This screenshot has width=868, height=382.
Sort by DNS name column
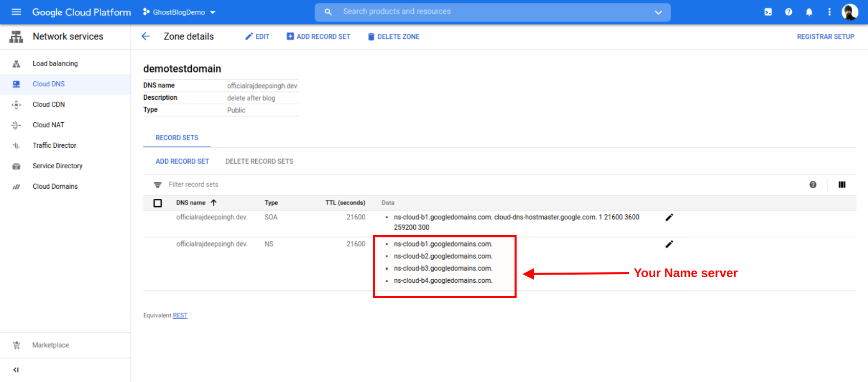point(191,203)
